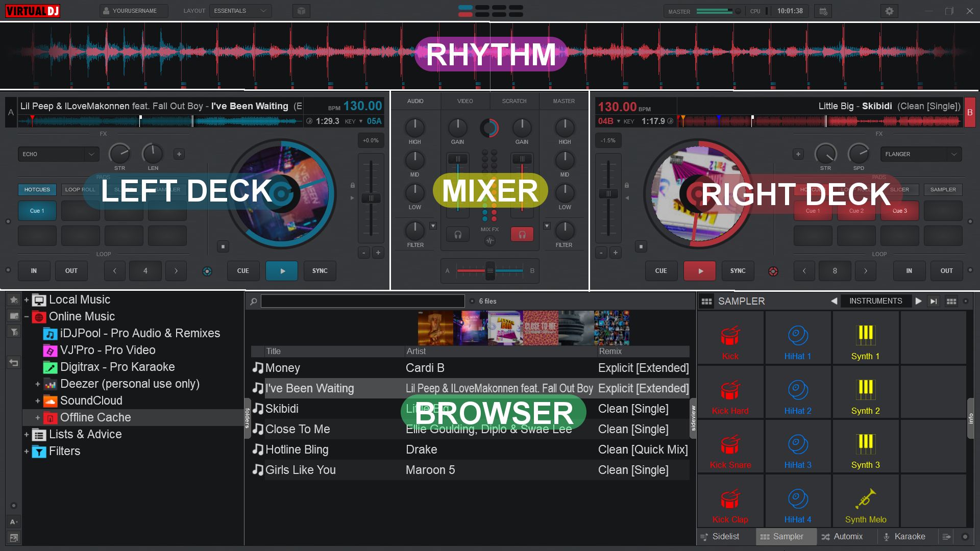Click the 3D cube icon in top bar
Image resolution: width=980 pixels, height=551 pixels.
pyautogui.click(x=301, y=11)
